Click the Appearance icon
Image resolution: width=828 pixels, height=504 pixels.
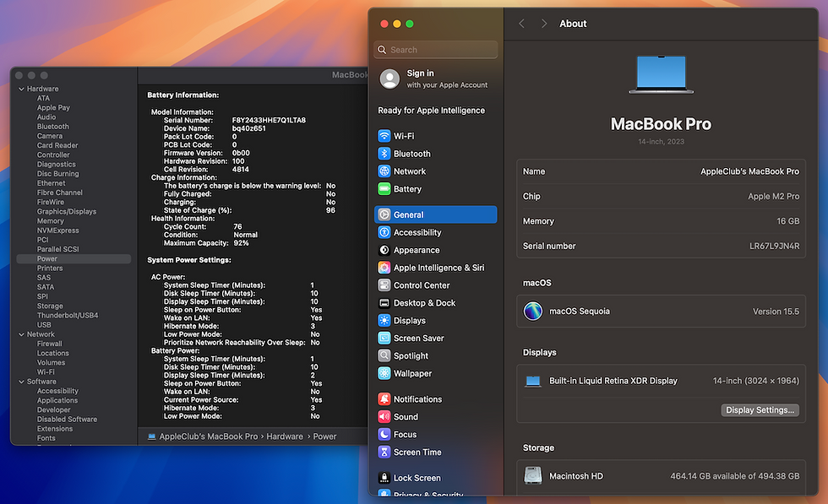384,250
